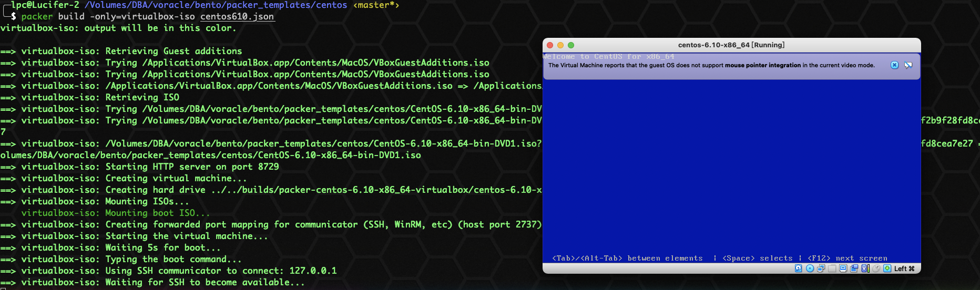Click the 'packer' command word in terminal
The height and width of the screenshot is (290, 980).
37,16
